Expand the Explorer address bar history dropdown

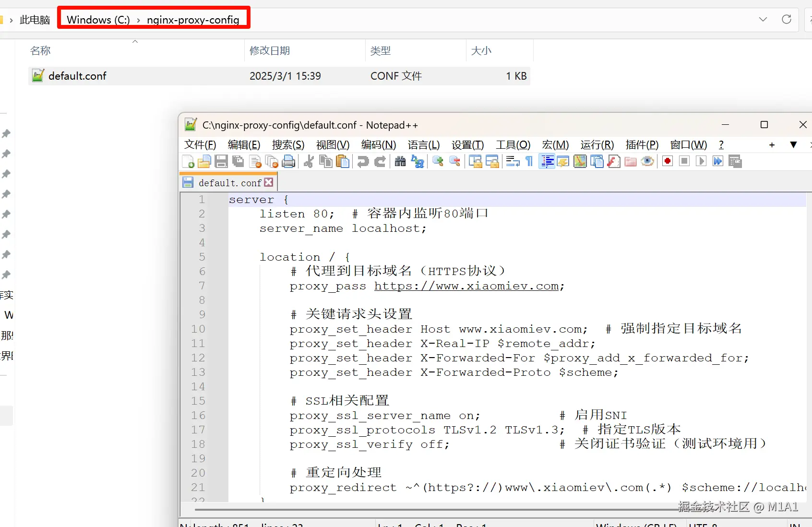(x=763, y=19)
